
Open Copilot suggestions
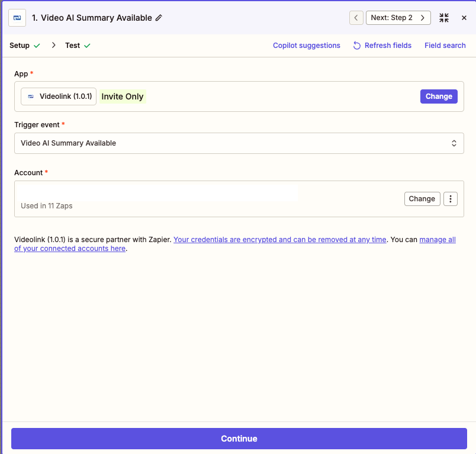point(306,46)
